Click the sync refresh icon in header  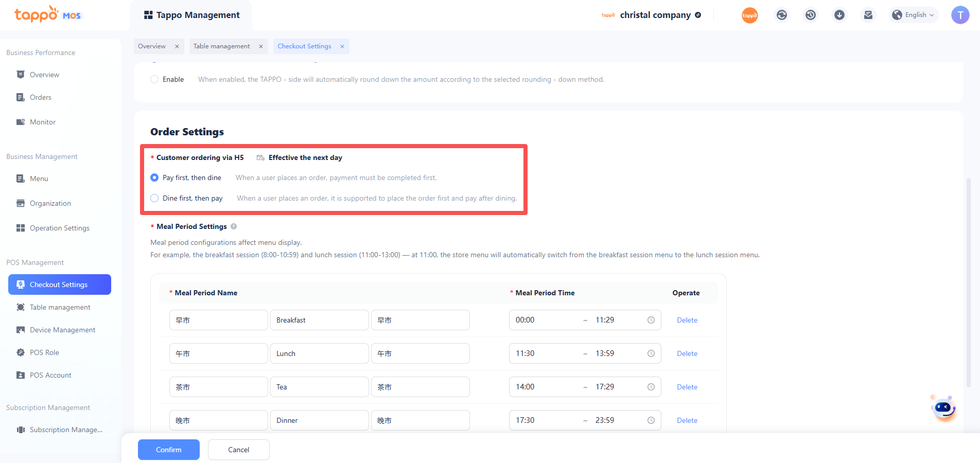(x=781, y=15)
